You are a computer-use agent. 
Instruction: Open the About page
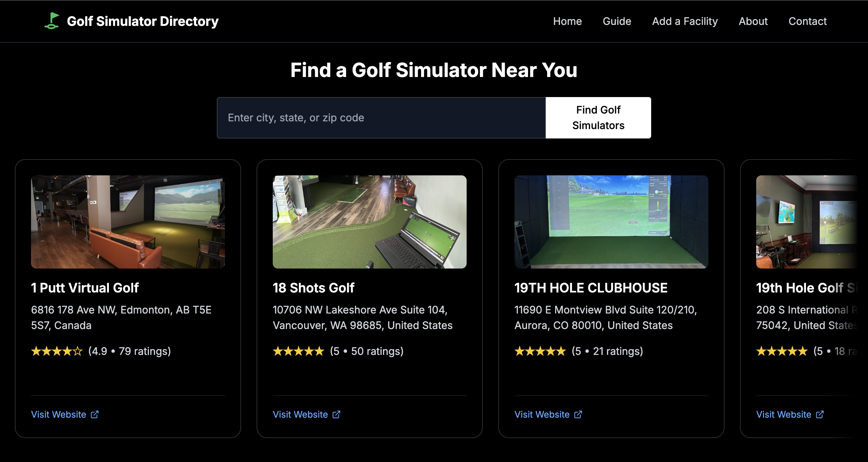(753, 21)
